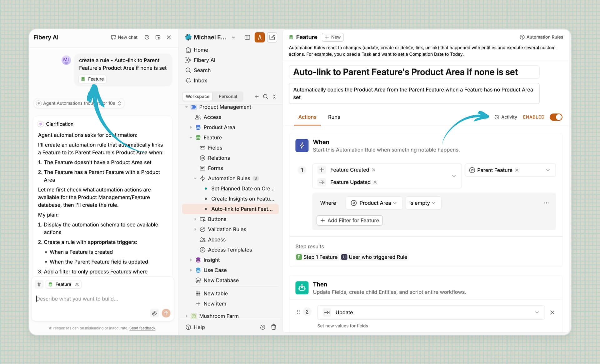Screen dimensions: 600x364
Task: Collapse the Automation Rules section
Action: click(195, 178)
